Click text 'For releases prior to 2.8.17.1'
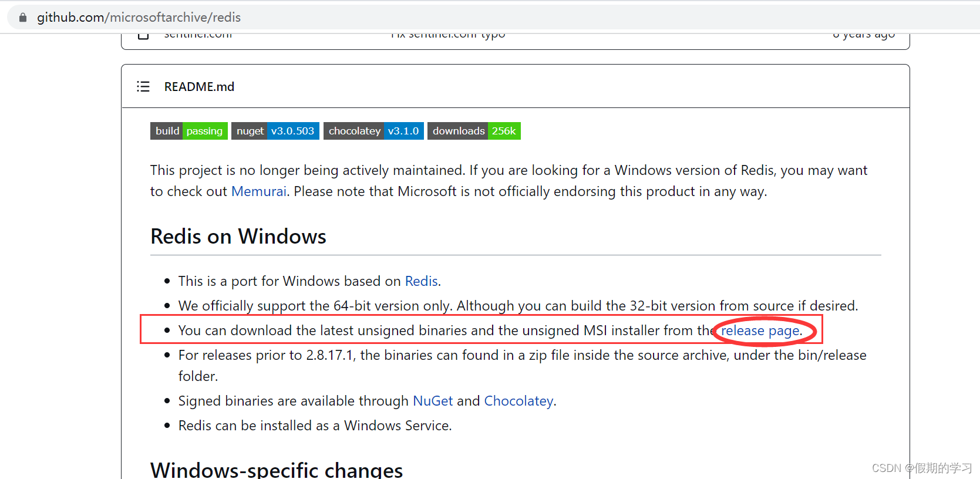 coord(267,355)
